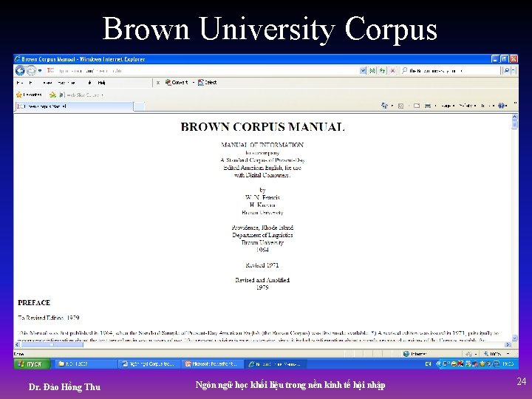
Task: Click the greyed Forward arrow button
Action: 31,71
